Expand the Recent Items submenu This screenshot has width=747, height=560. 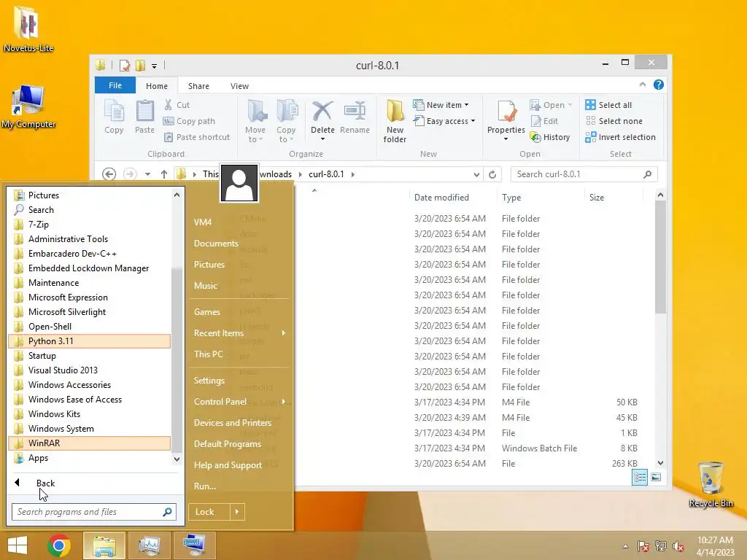click(x=284, y=332)
